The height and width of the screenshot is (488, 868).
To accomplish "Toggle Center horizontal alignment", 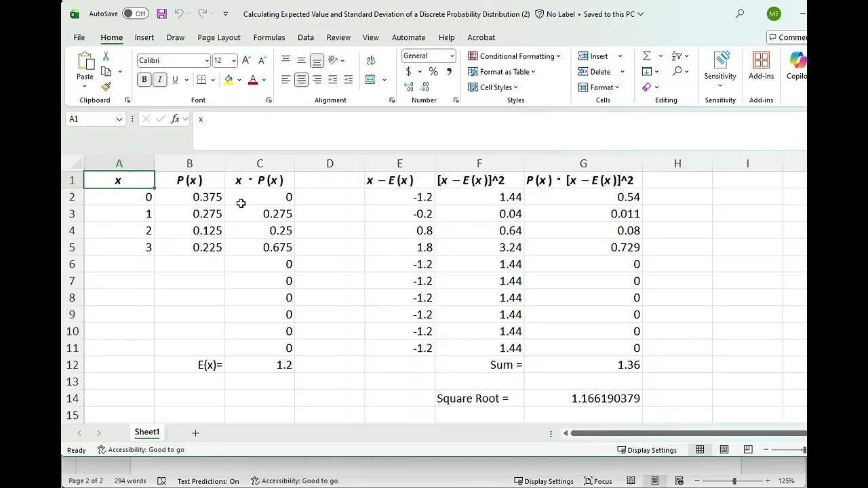I will tap(301, 80).
